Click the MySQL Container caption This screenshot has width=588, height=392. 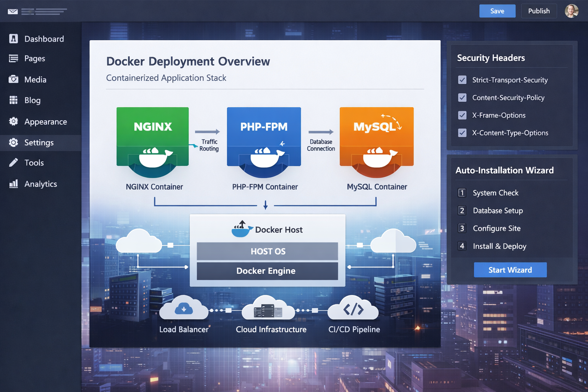377,187
